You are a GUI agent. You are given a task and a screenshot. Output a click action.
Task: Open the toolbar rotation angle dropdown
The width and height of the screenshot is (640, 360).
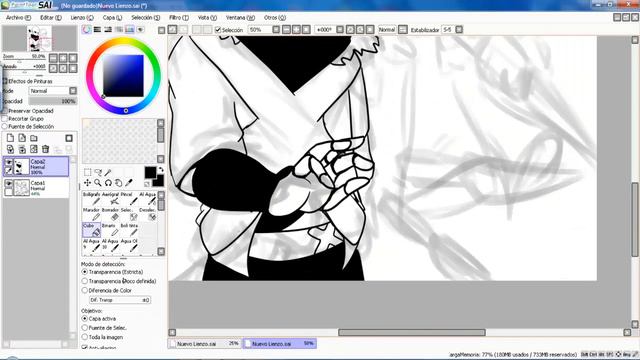[340, 30]
